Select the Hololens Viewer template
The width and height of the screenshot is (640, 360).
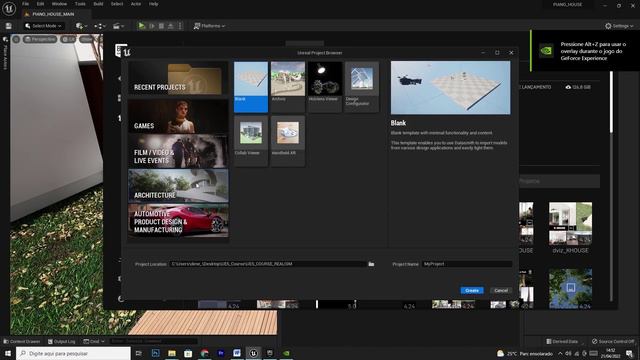325,87
